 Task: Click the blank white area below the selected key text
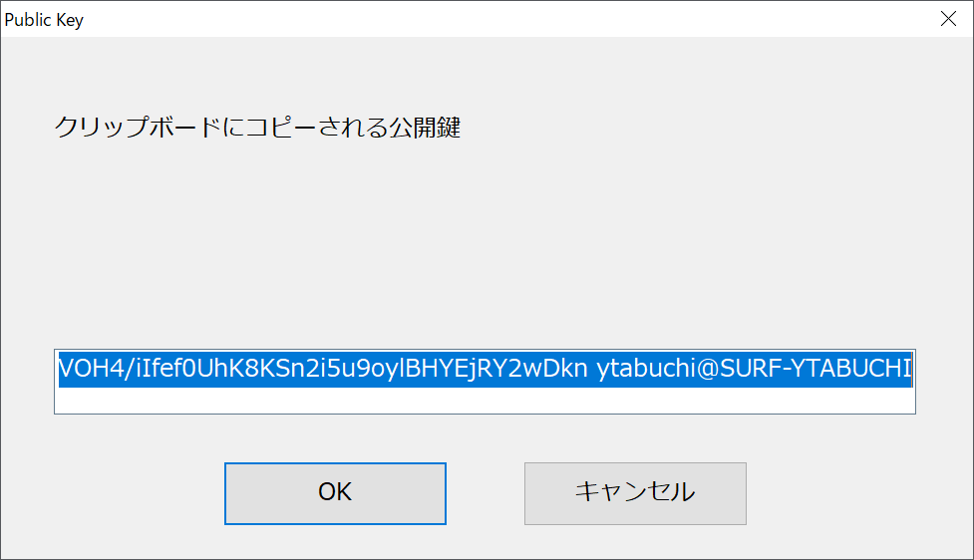coord(485,401)
